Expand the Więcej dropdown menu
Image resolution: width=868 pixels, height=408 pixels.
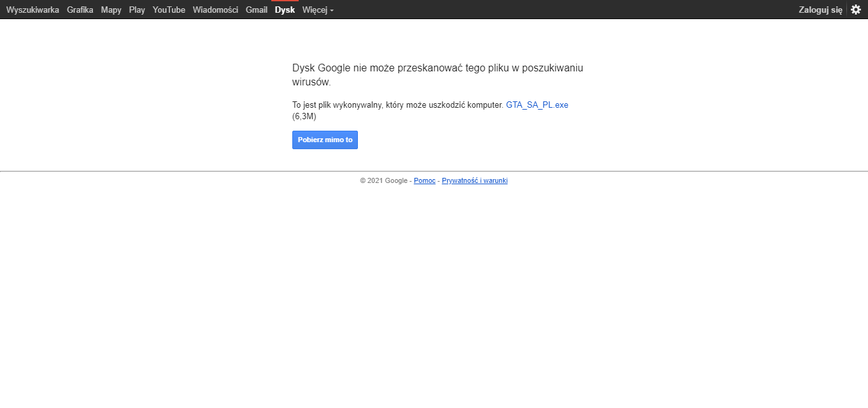pos(318,10)
